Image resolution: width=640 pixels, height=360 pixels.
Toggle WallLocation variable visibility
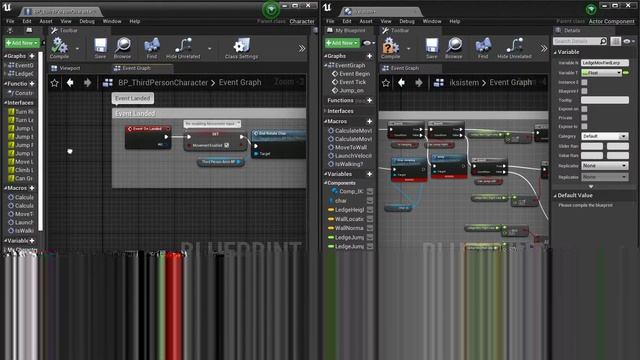point(370,219)
